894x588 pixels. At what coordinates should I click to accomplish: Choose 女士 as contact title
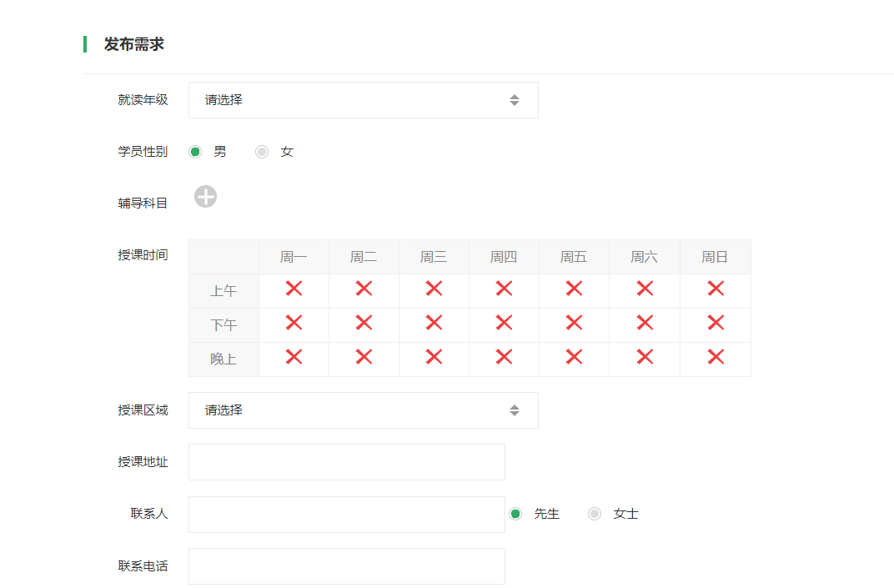[x=595, y=514]
